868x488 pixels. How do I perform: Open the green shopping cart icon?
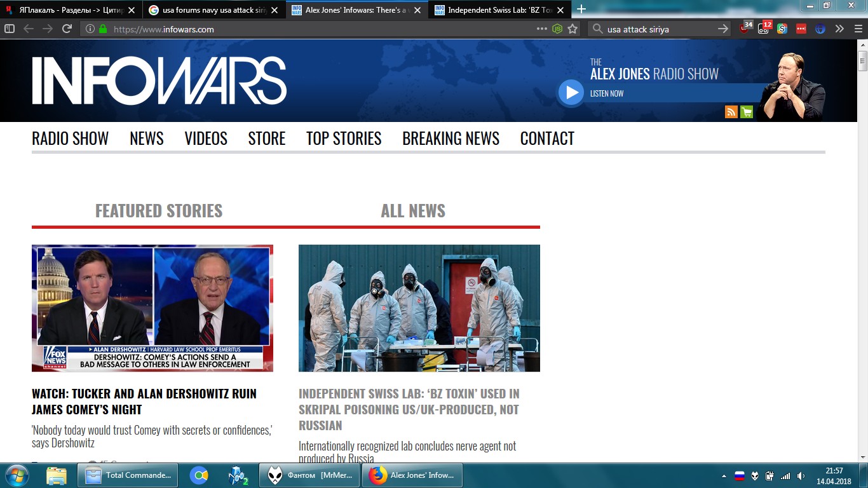747,112
